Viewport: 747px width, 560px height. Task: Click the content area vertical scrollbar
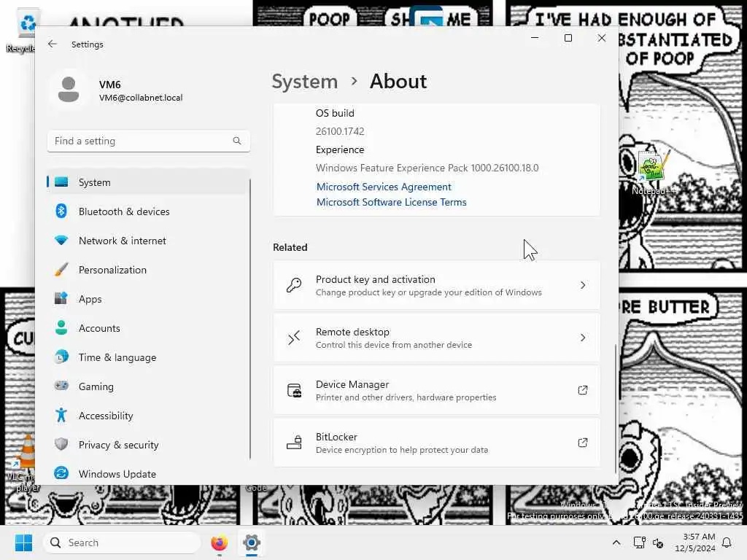(615, 408)
